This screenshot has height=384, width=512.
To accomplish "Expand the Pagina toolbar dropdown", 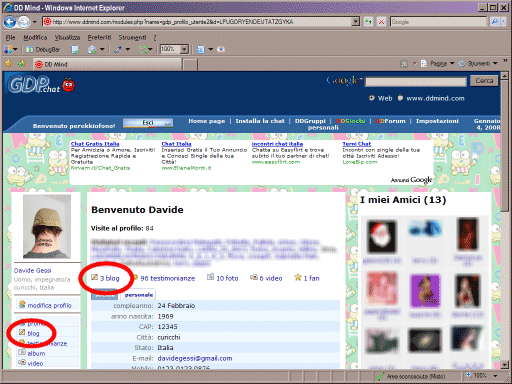I will coord(452,63).
